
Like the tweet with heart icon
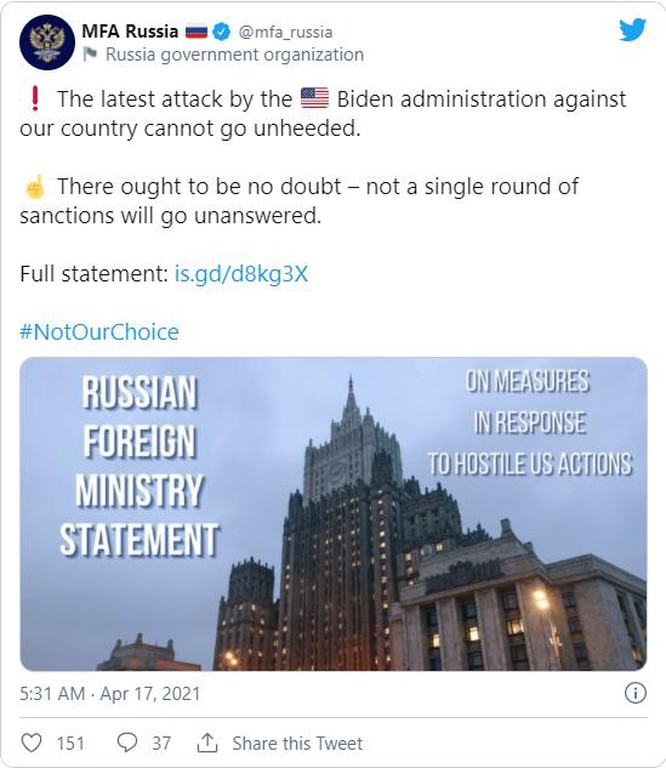click(x=31, y=743)
